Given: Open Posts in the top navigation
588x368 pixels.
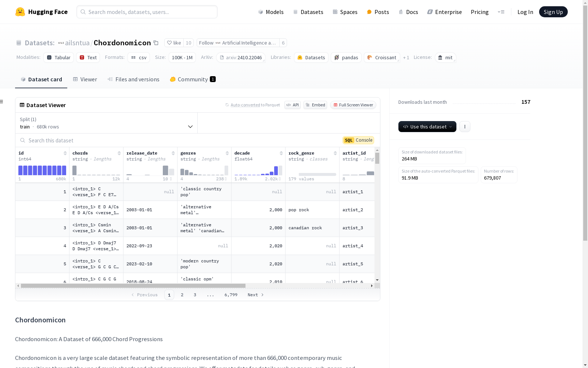Looking at the screenshot, I should pos(378,12).
